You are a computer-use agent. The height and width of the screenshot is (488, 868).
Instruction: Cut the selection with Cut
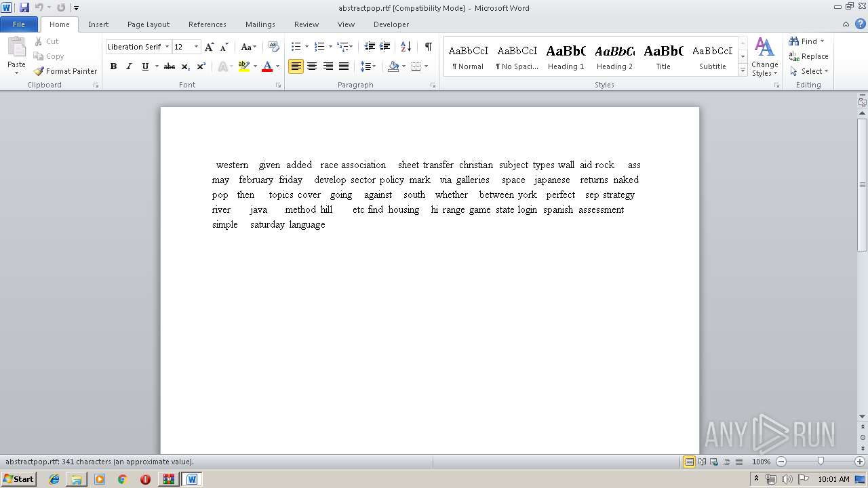47,41
